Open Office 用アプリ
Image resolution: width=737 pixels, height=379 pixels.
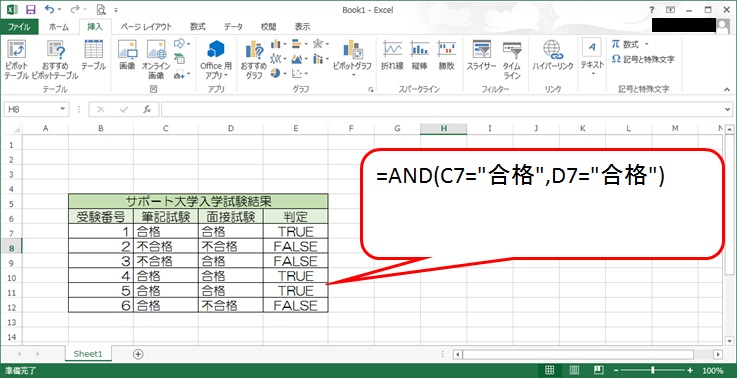(216, 59)
